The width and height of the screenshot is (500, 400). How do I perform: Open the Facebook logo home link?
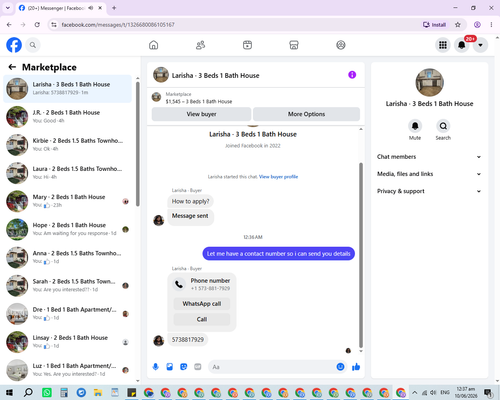click(14, 45)
